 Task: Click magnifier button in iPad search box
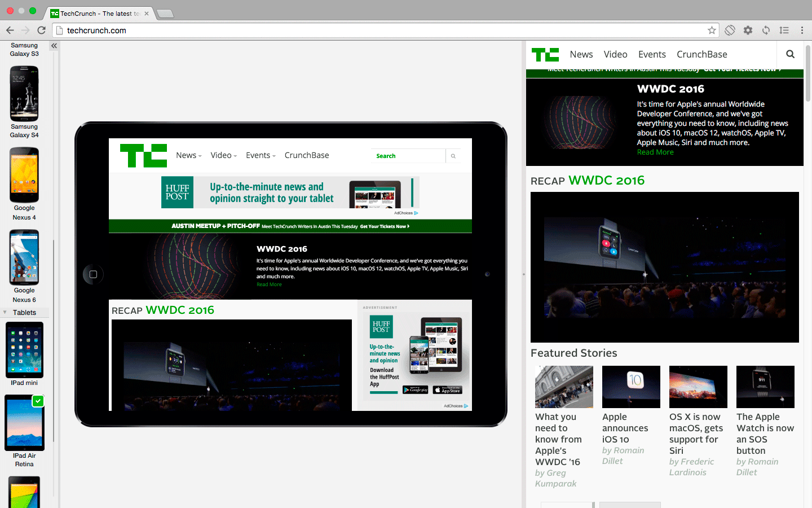tap(453, 156)
